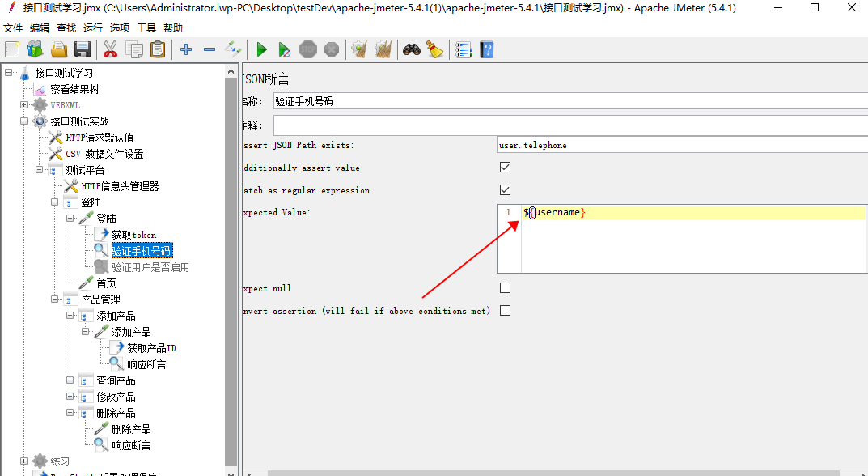Select the highlighted 验证手机号码 assertion
Screen dimensions: 868x476
[142, 251]
